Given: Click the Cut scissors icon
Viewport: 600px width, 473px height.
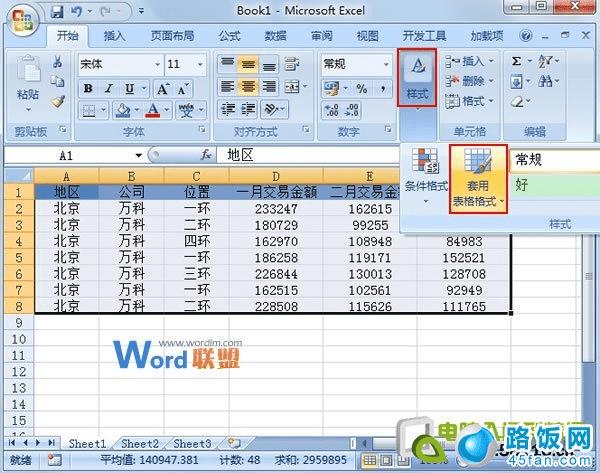Looking at the screenshot, I should 58,62.
